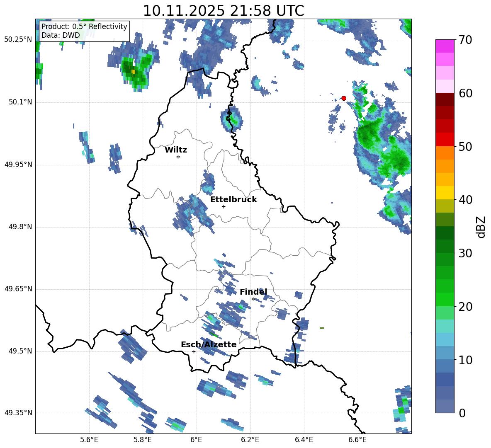Click the colorbar tick label 40
Viewport: 491px width, 448px height.
click(x=465, y=200)
